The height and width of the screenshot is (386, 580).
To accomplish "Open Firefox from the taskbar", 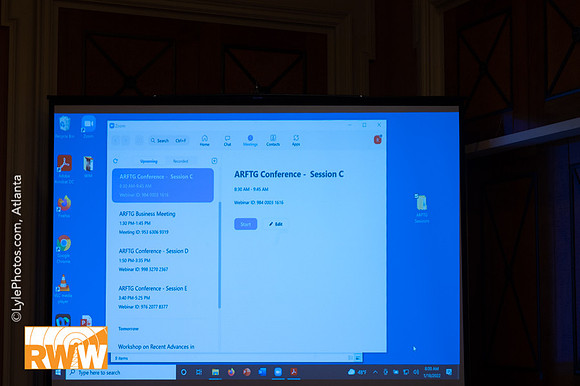I will click(231, 372).
